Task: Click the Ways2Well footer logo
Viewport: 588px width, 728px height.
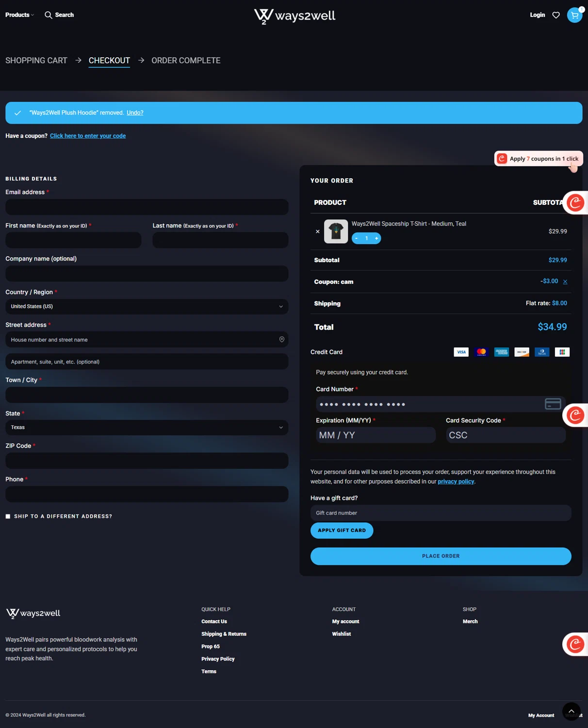Action: pos(33,613)
